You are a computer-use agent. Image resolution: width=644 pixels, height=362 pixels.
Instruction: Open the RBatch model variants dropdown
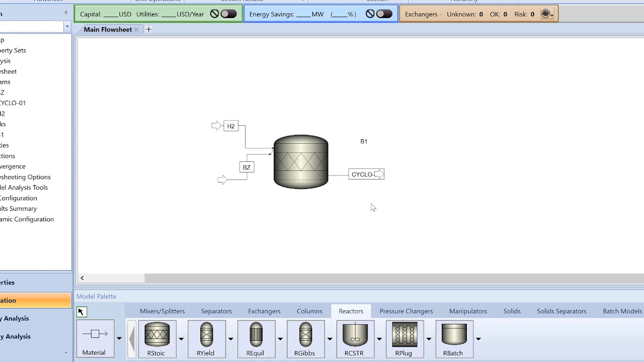(x=478, y=338)
